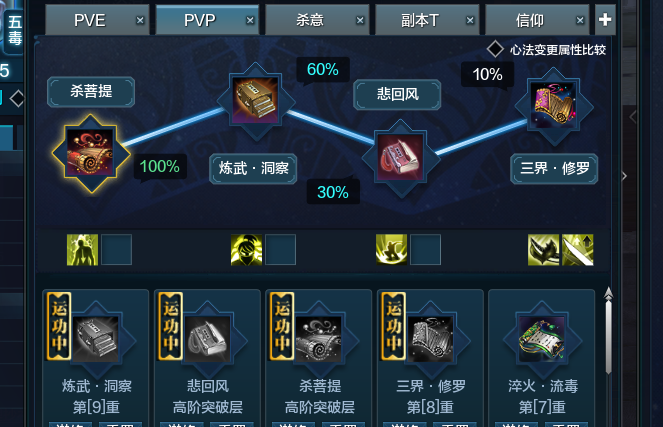Select the sword with up-arrow skill icon
This screenshot has width=663, height=427.
578,250
